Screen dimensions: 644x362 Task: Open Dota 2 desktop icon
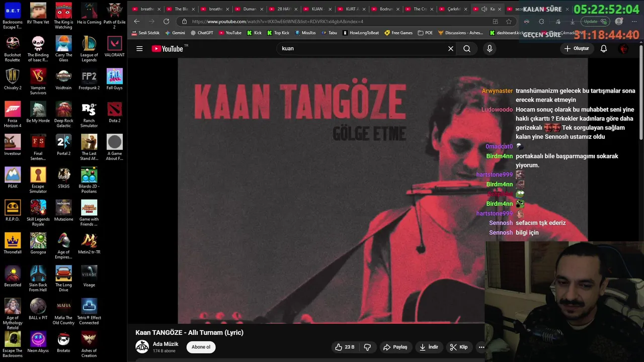pos(115,112)
